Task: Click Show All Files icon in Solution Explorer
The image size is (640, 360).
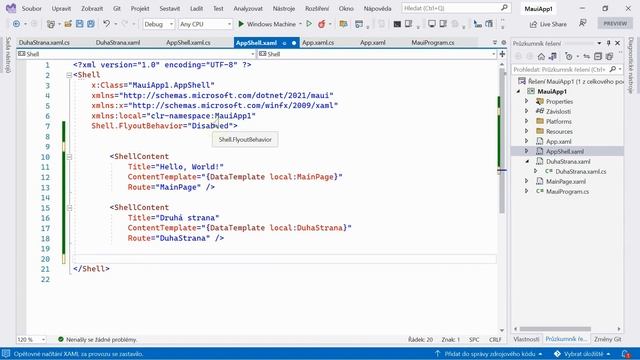Action: pyautogui.click(x=609, y=56)
